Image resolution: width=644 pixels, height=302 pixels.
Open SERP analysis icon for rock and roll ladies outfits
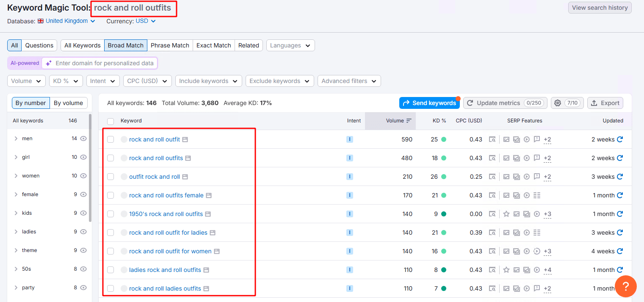(x=492, y=288)
